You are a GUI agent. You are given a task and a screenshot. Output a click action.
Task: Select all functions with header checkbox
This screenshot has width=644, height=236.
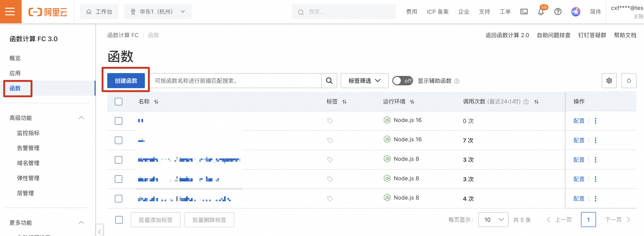click(x=119, y=102)
